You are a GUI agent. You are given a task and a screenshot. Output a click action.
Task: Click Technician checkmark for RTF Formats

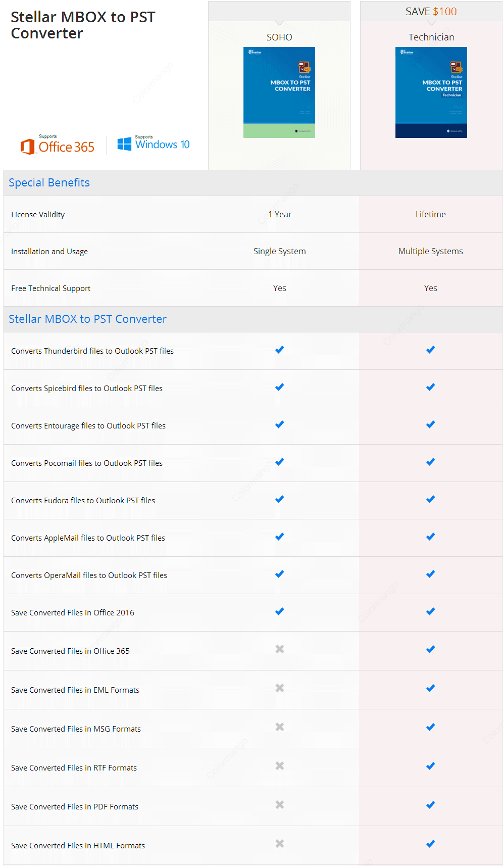[430, 766]
